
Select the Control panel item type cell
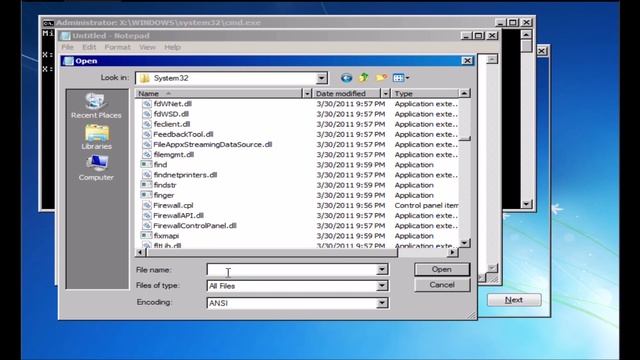[x=426, y=205]
